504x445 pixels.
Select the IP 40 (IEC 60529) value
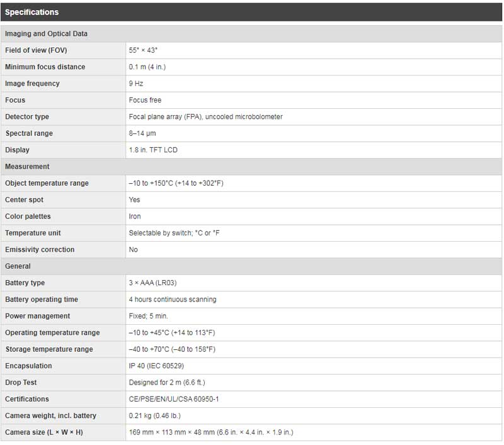pos(156,366)
